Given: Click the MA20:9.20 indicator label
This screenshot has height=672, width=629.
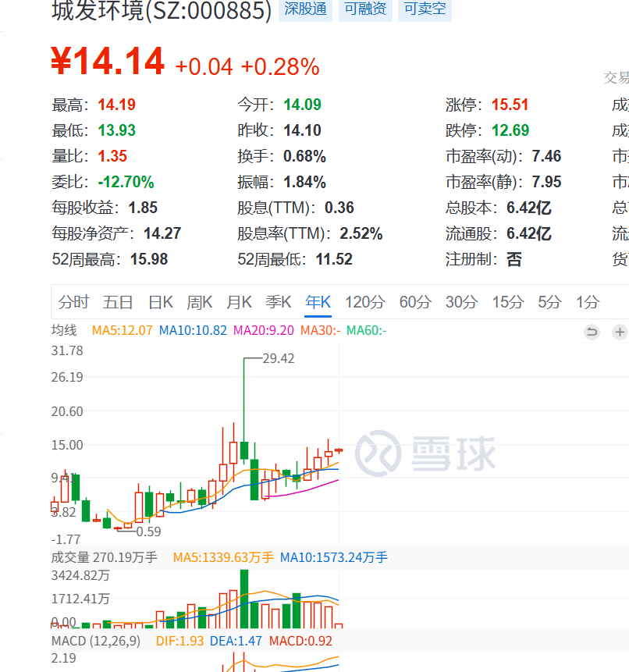Looking at the screenshot, I should pos(264,330).
